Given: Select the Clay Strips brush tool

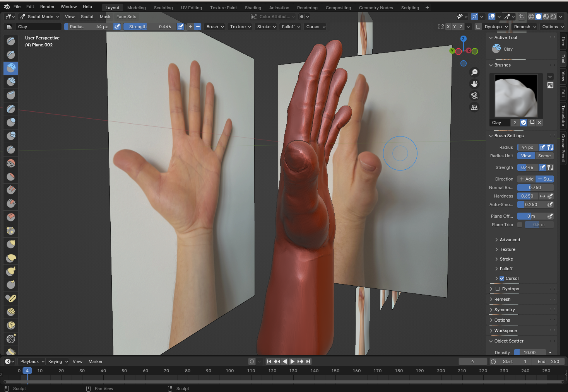Looking at the screenshot, I should point(11,82).
